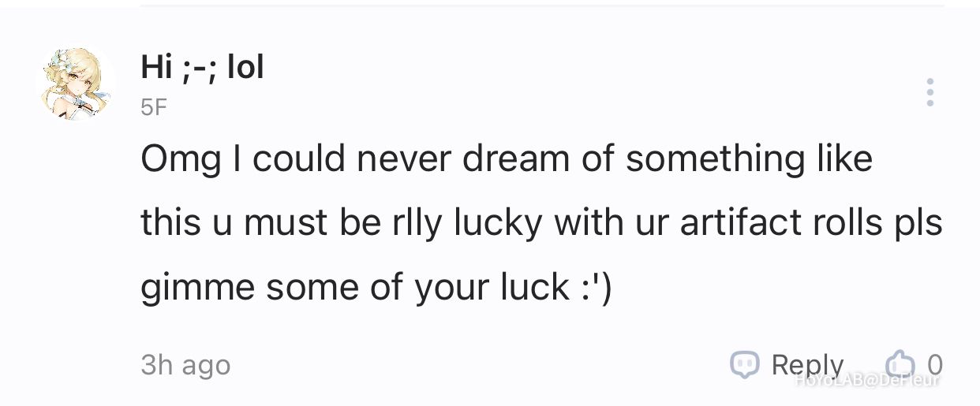The width and height of the screenshot is (980, 406).
Task: Click "lol" in the commenter's username
Action: (245, 68)
